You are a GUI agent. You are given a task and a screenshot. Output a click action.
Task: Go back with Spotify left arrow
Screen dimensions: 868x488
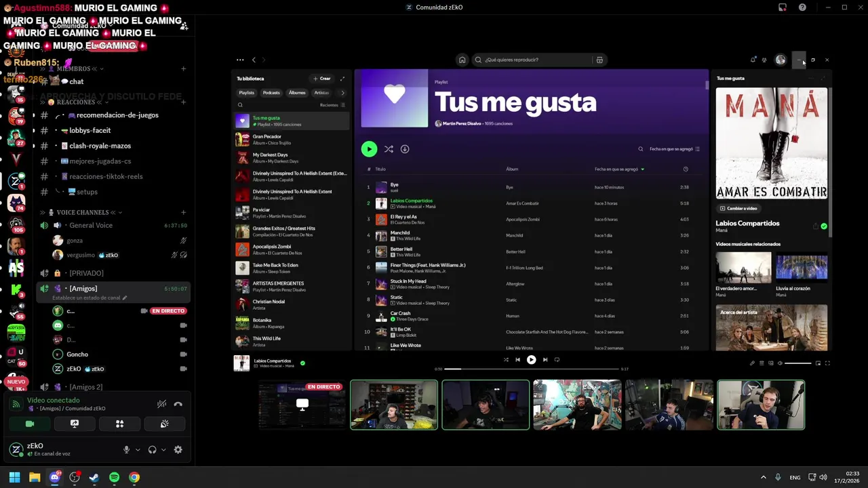(x=254, y=60)
